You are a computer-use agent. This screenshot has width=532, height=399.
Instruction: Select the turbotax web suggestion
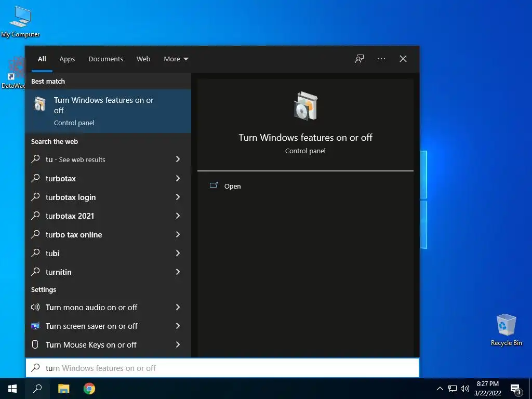108,178
